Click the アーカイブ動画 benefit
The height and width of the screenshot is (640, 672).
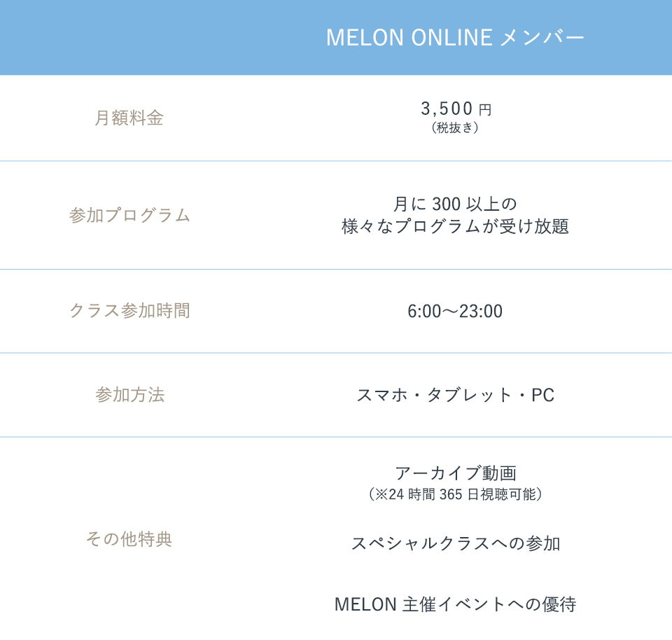tap(455, 473)
